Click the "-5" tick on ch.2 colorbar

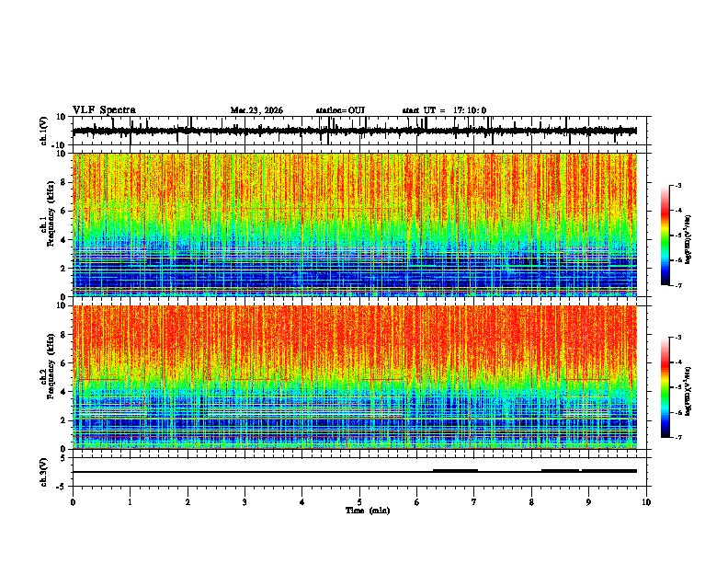[x=677, y=387]
